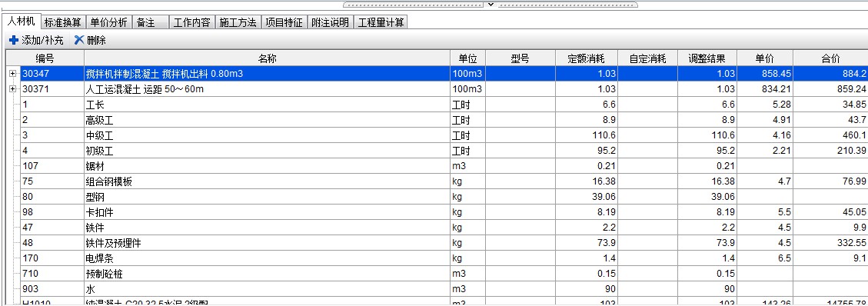Collapse the panel with top chevron
This screenshot has width=868, height=306.
(x=491, y=5)
